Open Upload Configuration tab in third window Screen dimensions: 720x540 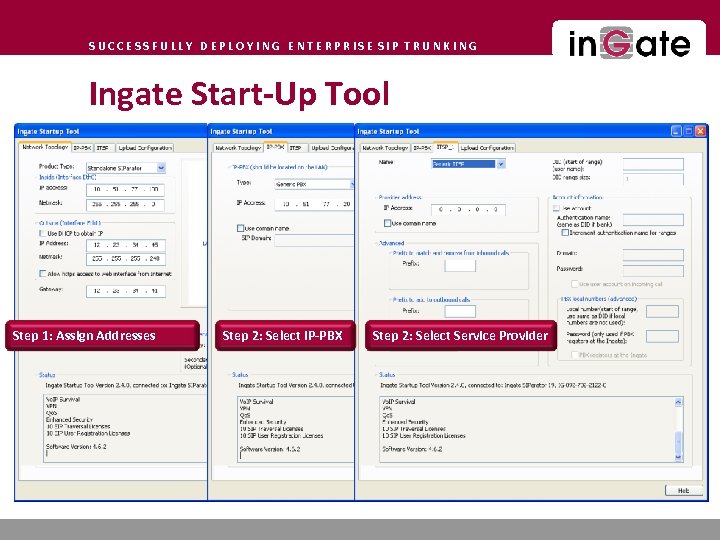(487, 148)
